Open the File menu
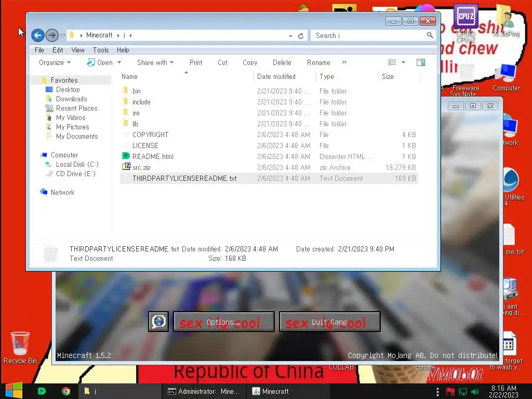This screenshot has height=399, width=532. pos(39,50)
